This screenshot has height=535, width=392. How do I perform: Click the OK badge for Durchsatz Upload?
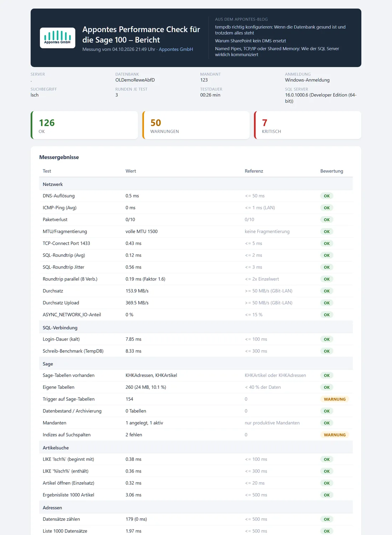tap(327, 303)
